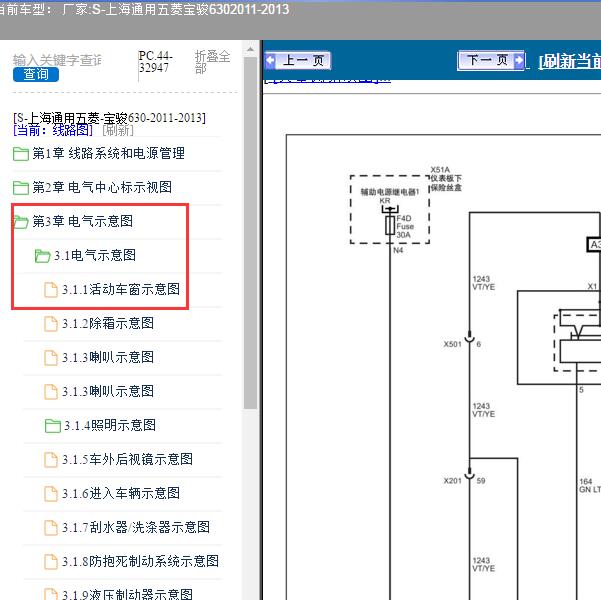Click the 上一页 previous page button
Viewport: 601px width, 600px height.
(x=297, y=61)
